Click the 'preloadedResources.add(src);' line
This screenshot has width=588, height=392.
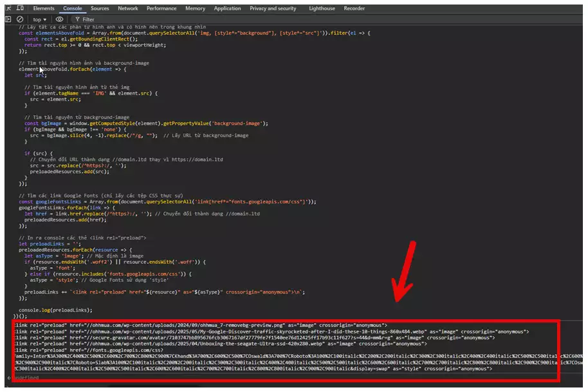click(69, 171)
